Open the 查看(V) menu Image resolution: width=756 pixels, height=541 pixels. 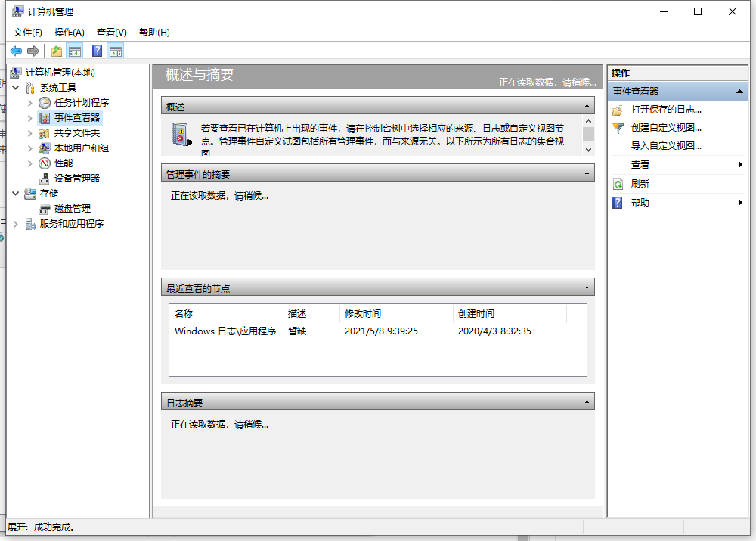111,33
